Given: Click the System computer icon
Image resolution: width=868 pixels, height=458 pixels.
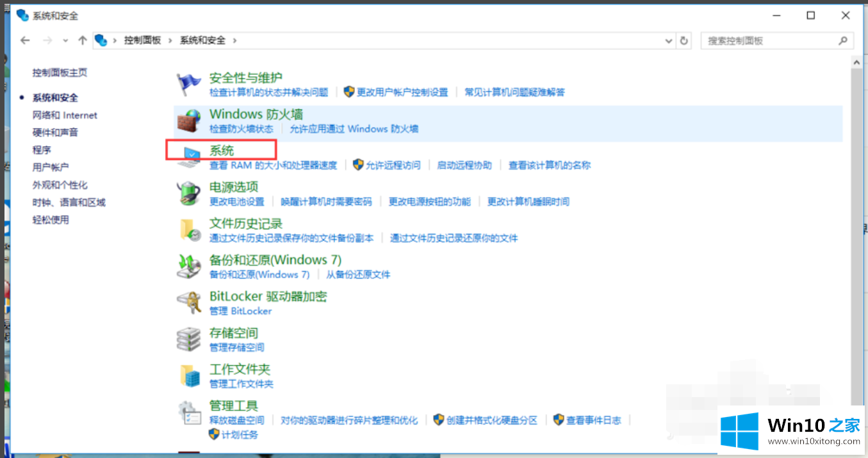Looking at the screenshot, I should [189, 156].
